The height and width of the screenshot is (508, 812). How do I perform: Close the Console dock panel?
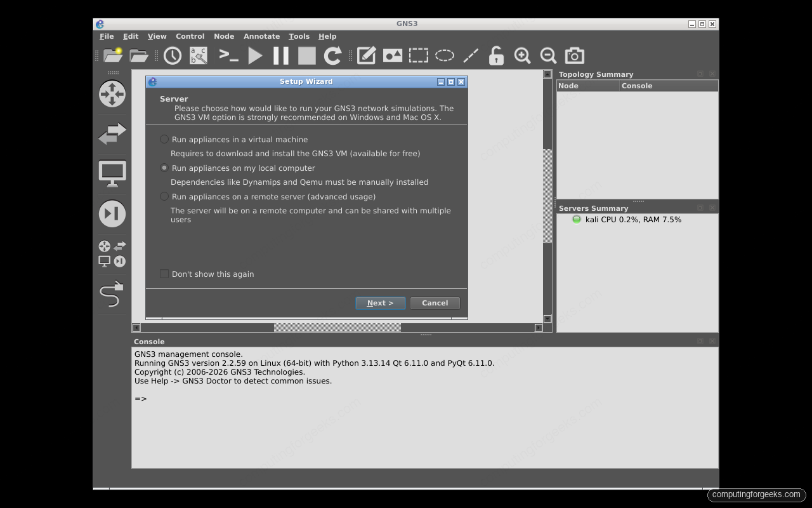point(712,341)
